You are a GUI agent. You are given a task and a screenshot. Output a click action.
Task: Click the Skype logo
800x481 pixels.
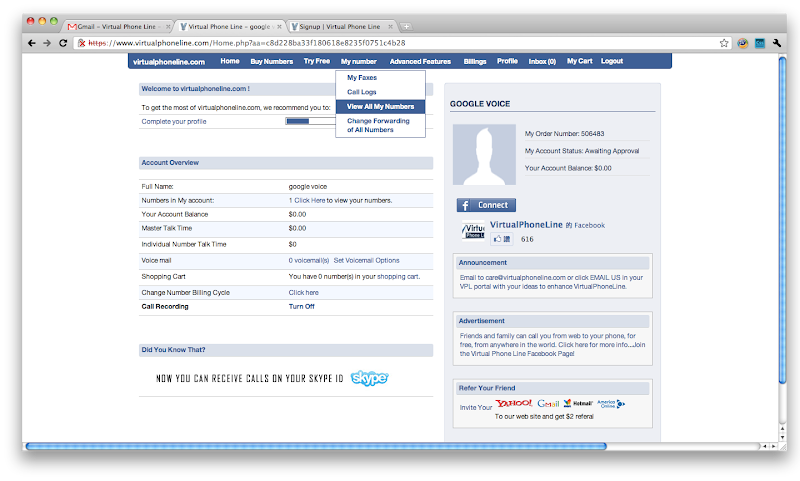click(x=369, y=378)
